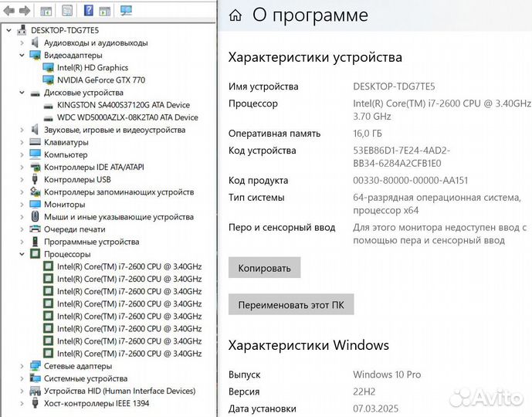Select 'WDC WD5000AZLX-08K2TA0 ATA Device'
The image size is (532, 417).
pyautogui.click(x=127, y=117)
